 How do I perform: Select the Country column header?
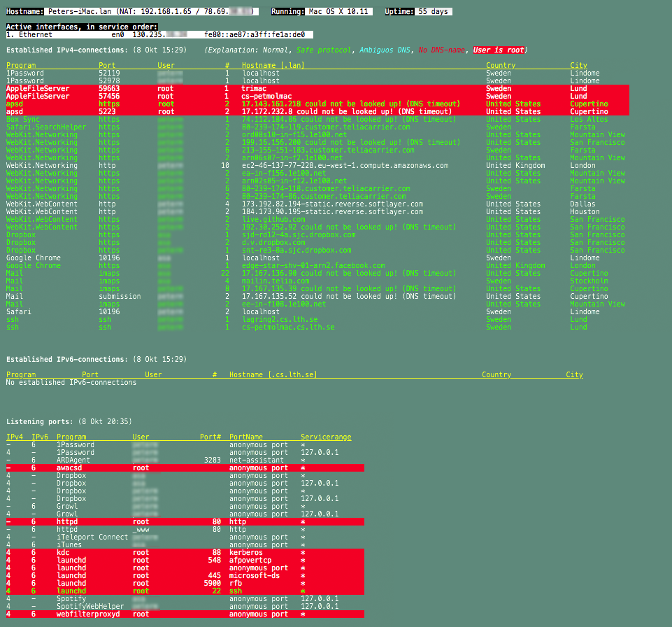[x=501, y=65]
